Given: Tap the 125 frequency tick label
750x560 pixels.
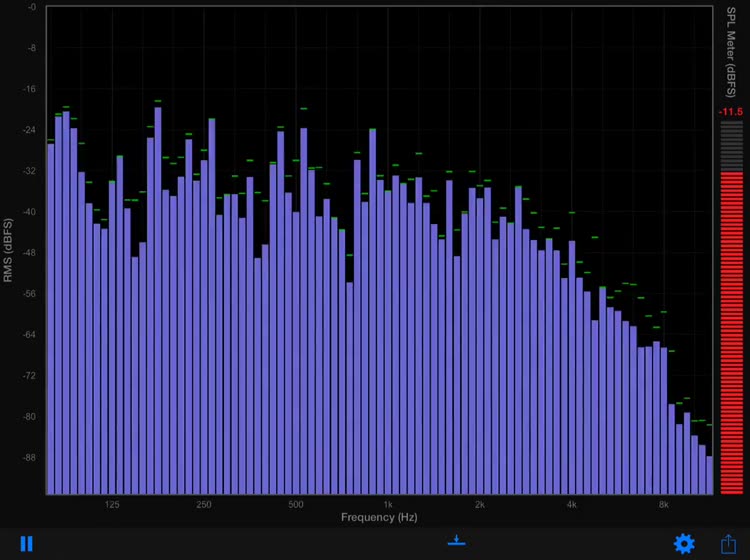Looking at the screenshot, I should pyautogui.click(x=112, y=505).
